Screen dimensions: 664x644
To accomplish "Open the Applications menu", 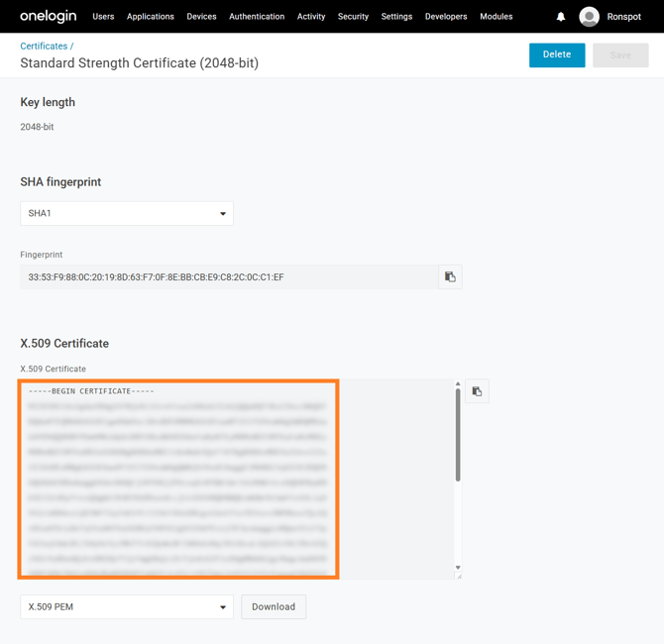I will pyautogui.click(x=151, y=17).
